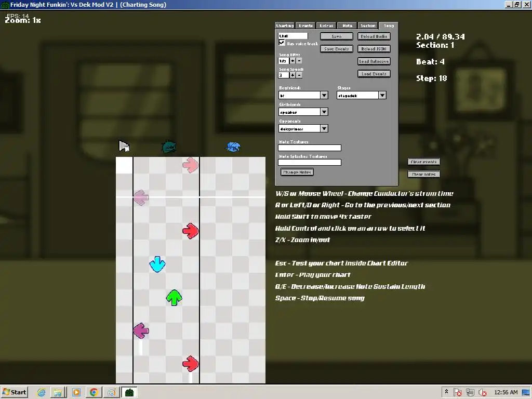The height and width of the screenshot is (399, 532).
Task: Open the file explorer taskbar icon
Action: 58,393
